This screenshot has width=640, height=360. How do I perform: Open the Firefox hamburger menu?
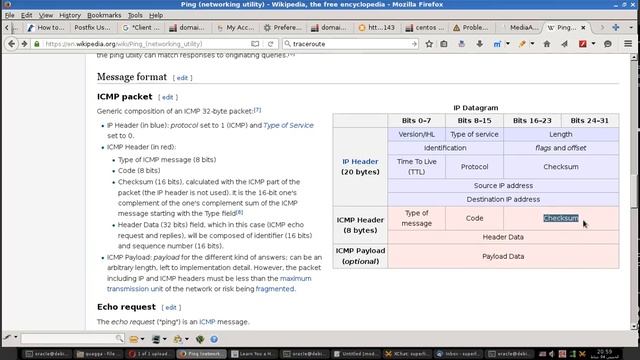click(x=628, y=44)
